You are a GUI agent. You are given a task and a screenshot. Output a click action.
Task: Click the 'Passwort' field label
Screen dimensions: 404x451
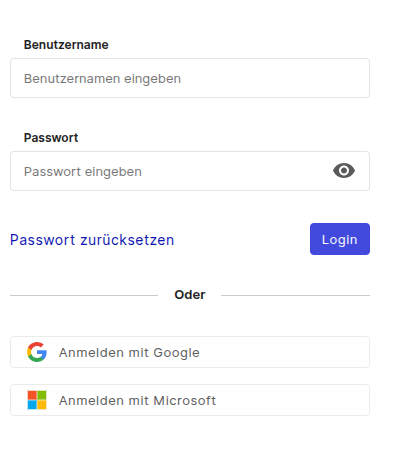click(x=51, y=138)
